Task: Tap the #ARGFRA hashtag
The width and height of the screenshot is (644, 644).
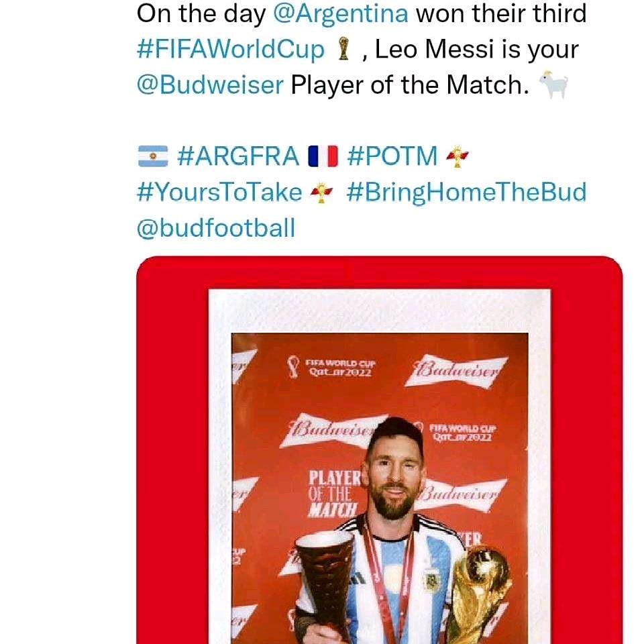Action: 238,156
